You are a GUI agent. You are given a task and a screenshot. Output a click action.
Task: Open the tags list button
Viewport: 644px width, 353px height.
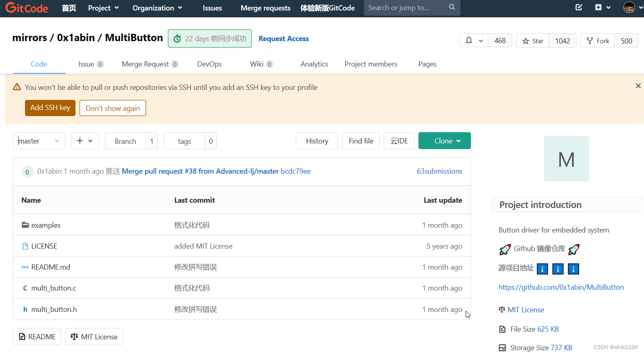184,141
